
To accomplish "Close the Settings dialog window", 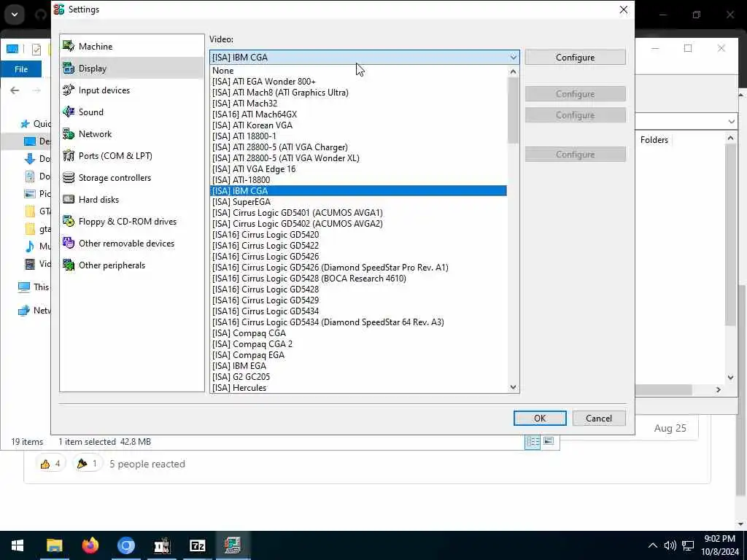I will [623, 10].
